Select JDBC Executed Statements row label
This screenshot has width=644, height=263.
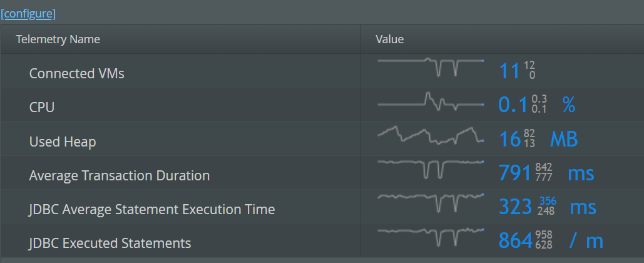110,243
